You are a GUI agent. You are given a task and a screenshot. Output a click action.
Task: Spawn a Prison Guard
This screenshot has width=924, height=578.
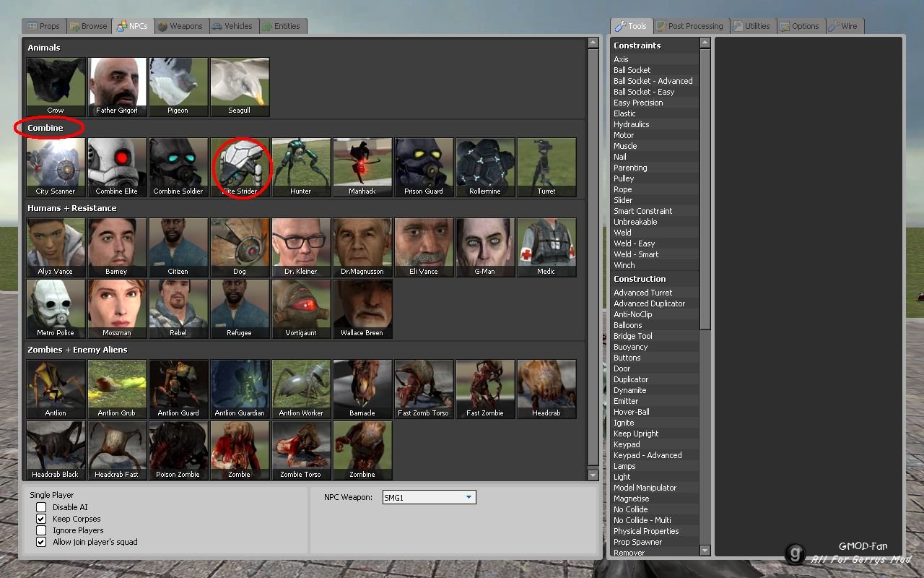(424, 167)
